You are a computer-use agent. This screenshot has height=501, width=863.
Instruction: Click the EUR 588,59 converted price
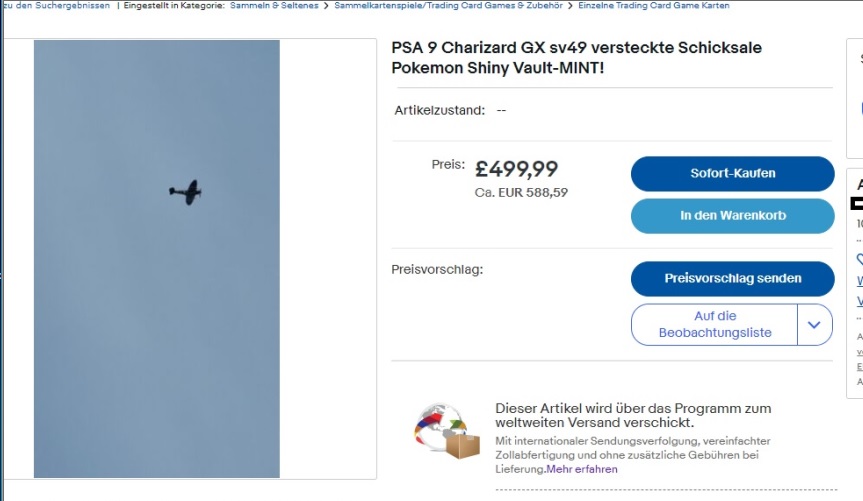click(521, 192)
